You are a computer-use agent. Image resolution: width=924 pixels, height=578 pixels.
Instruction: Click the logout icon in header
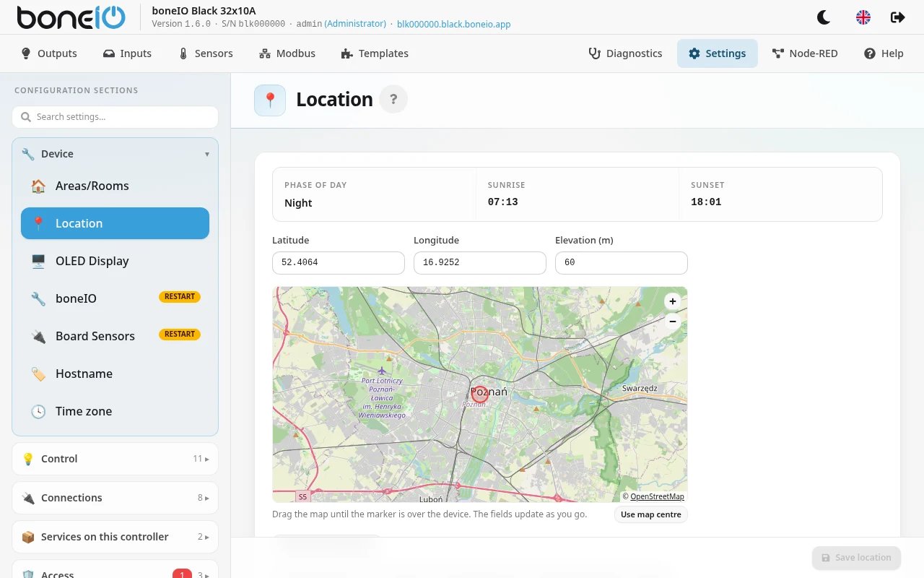(x=898, y=17)
